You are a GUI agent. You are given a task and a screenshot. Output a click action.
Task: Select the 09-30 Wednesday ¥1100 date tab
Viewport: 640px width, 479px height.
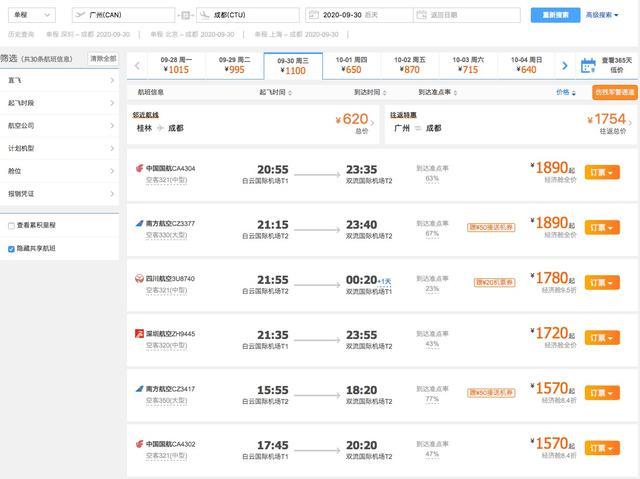click(293, 66)
